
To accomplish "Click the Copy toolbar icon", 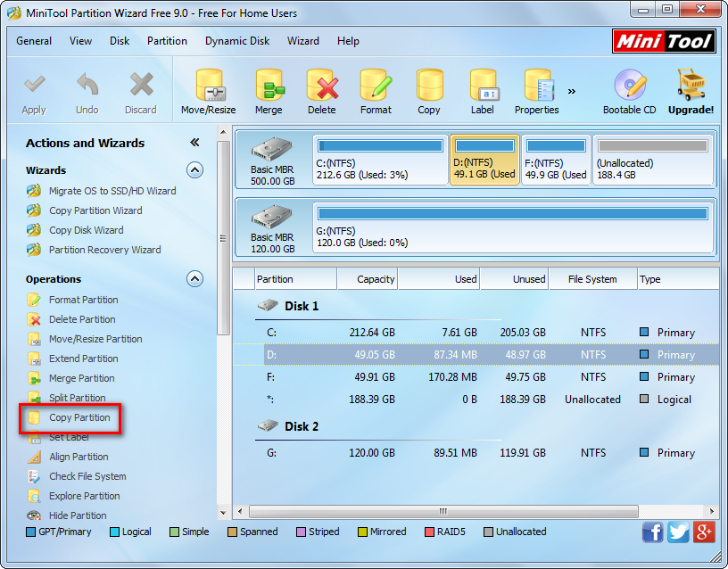I will [x=429, y=86].
